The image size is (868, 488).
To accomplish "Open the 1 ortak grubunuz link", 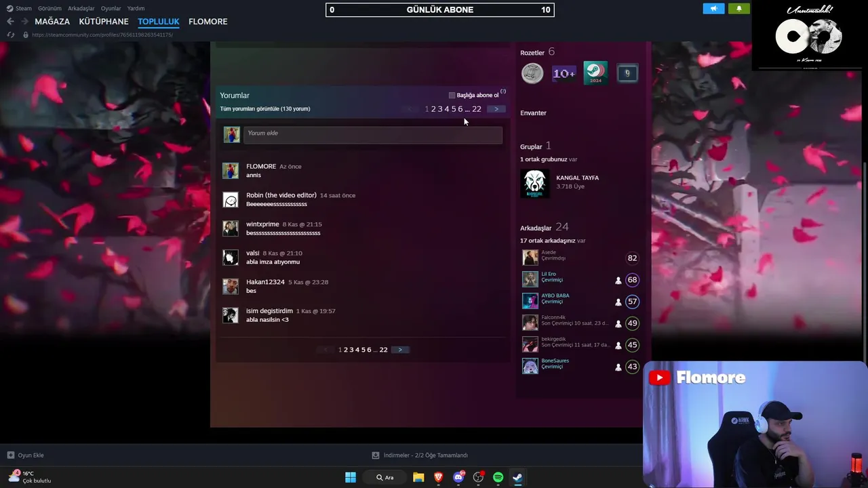I will (544, 159).
